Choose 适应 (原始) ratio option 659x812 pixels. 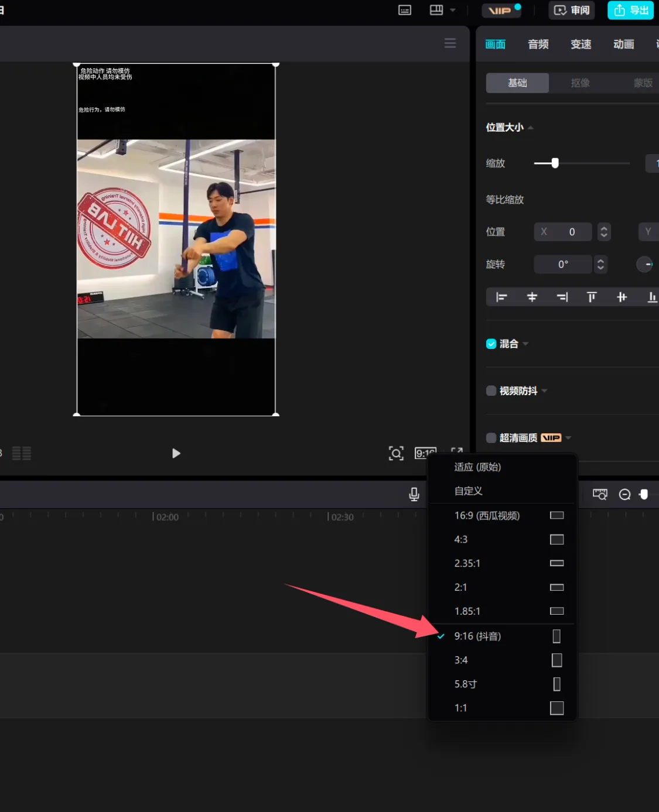point(503,467)
